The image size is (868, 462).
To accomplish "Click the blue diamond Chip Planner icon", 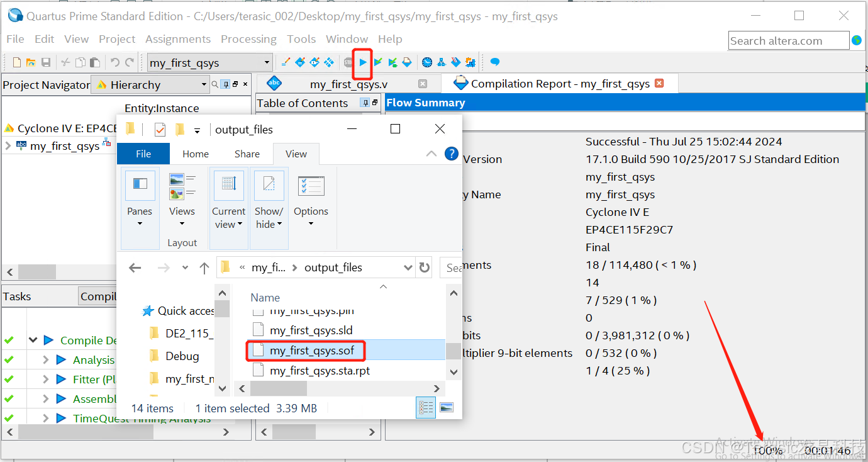I will 329,62.
